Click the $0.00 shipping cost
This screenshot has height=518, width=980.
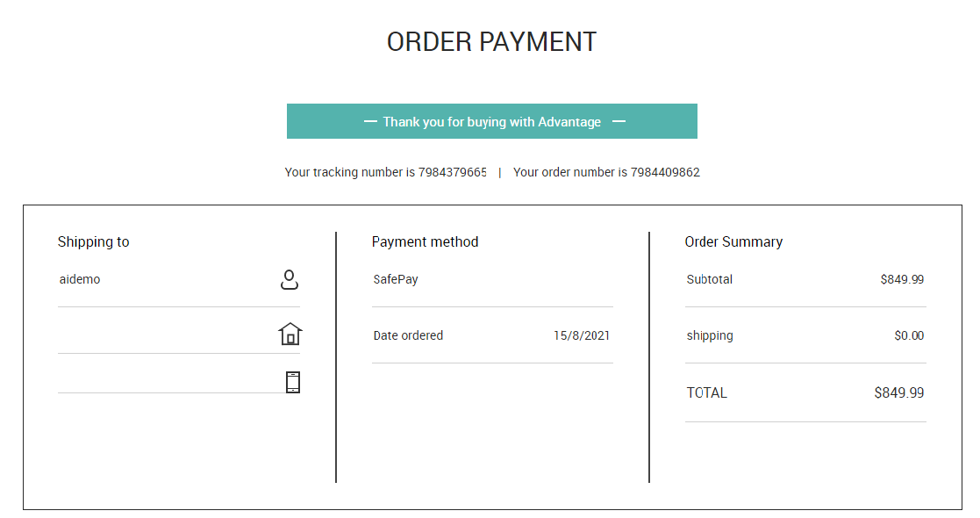[x=909, y=336]
